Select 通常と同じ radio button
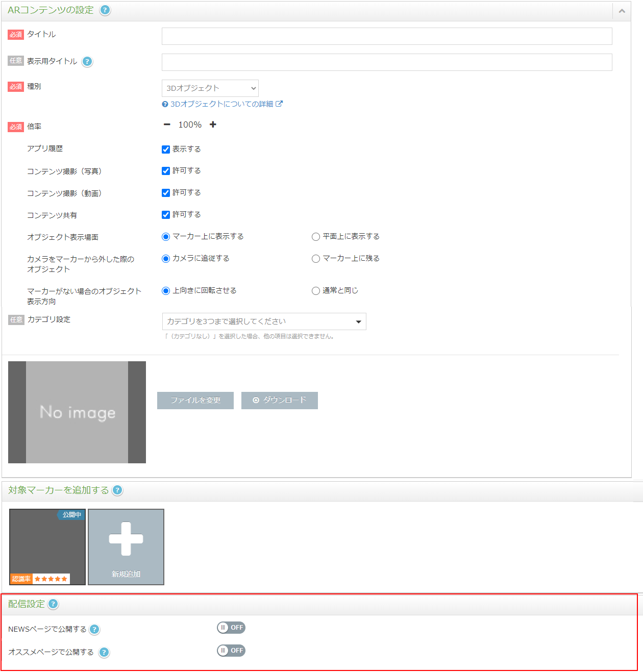This screenshot has height=672, width=643. pos(316,291)
